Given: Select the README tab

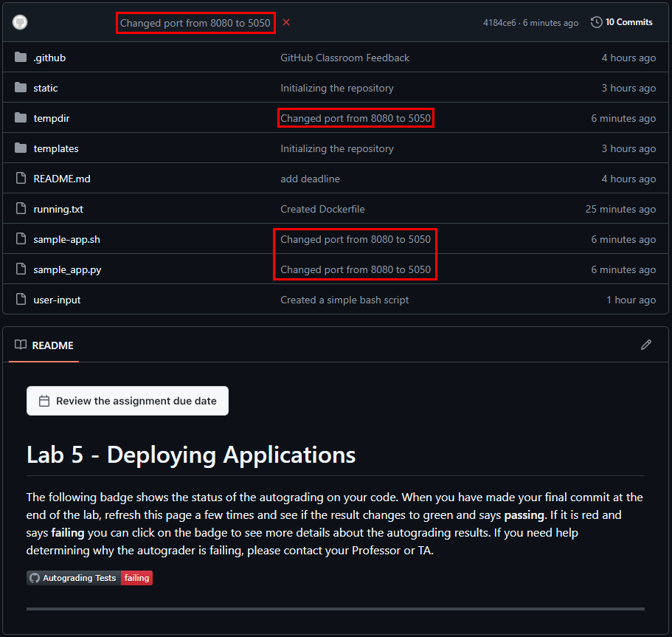Looking at the screenshot, I should click(44, 345).
